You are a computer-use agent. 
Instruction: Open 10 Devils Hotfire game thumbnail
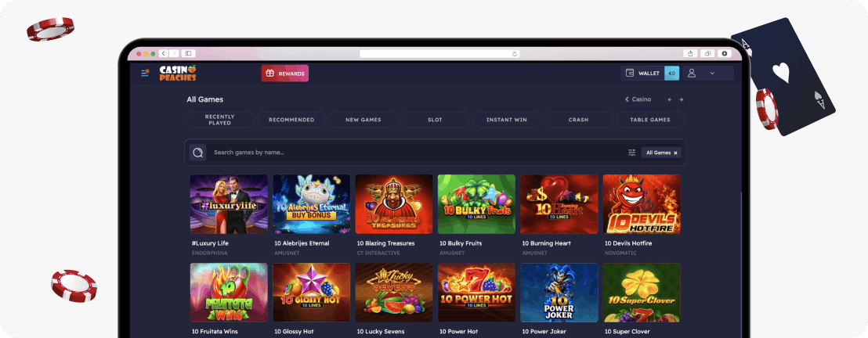click(642, 204)
